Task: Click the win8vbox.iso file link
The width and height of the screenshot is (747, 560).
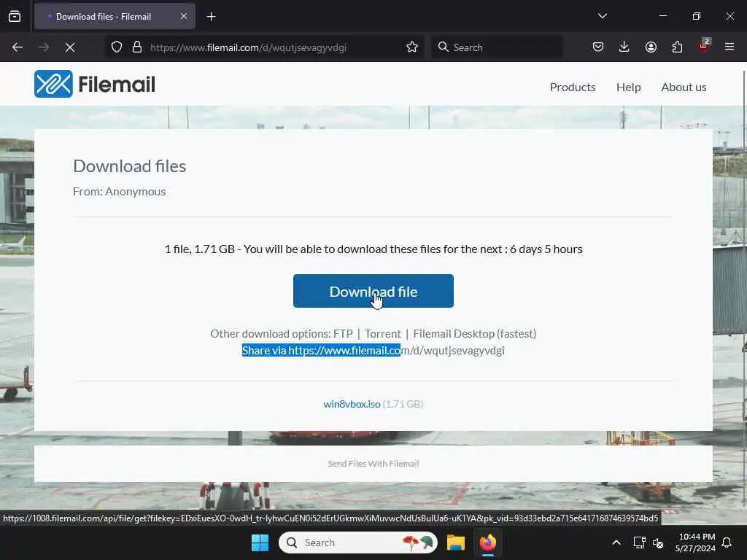Action: pyautogui.click(x=352, y=404)
